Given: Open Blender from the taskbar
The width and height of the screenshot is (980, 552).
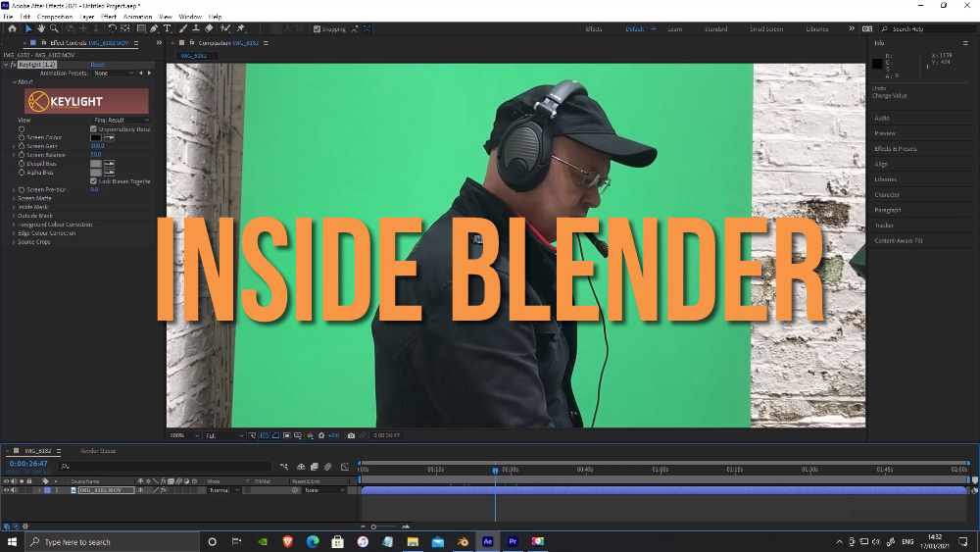Looking at the screenshot, I should coord(463,541).
